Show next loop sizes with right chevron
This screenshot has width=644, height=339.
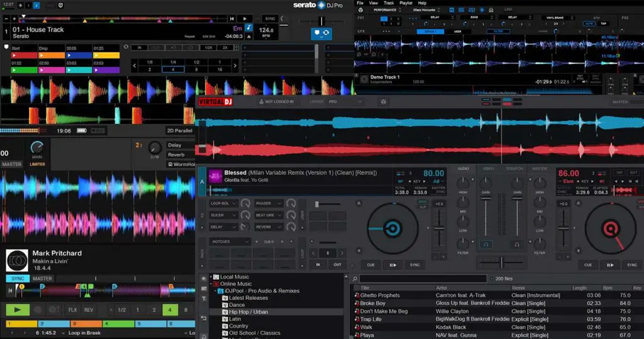coord(235,66)
